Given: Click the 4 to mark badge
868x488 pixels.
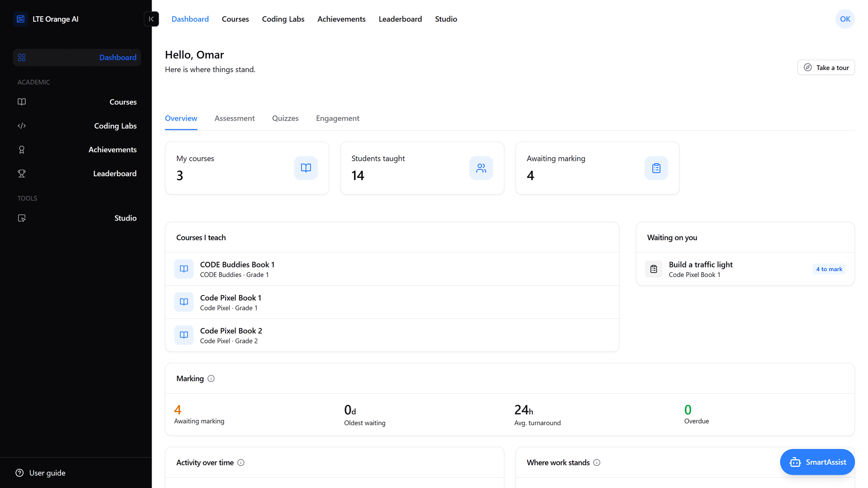Looking at the screenshot, I should point(829,269).
